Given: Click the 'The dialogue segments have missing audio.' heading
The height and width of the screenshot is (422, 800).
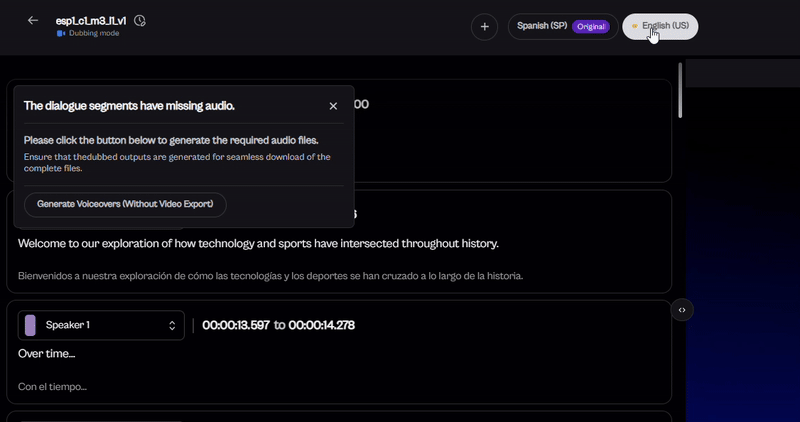Looking at the screenshot, I should (x=129, y=106).
